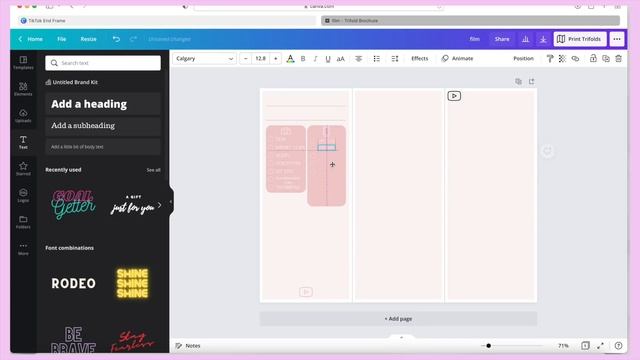The image size is (640, 360).
Task: Change the text color with the A icon
Action: coord(290,59)
